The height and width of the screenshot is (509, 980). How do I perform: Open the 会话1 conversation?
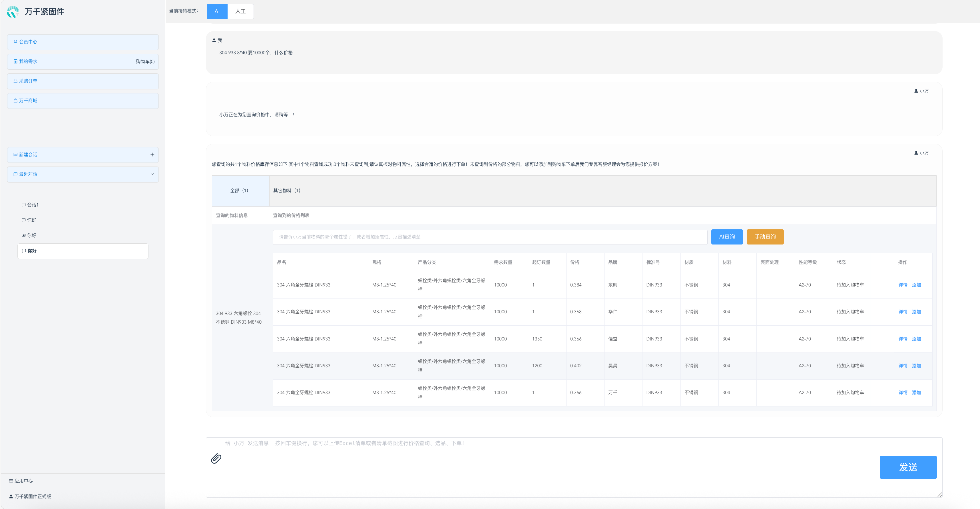[x=32, y=205]
